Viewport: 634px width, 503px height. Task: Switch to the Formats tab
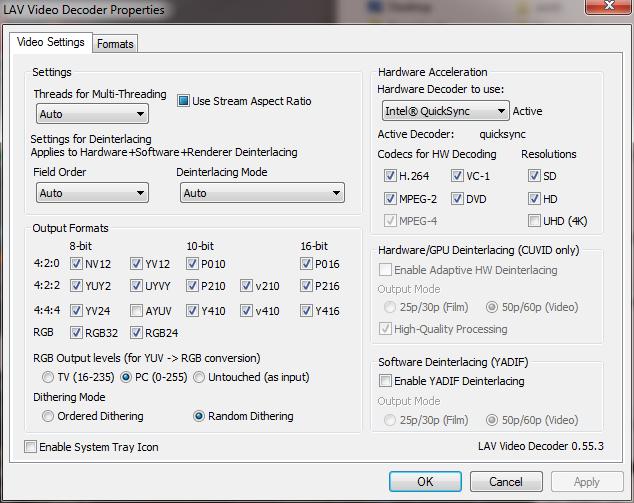coord(115,44)
